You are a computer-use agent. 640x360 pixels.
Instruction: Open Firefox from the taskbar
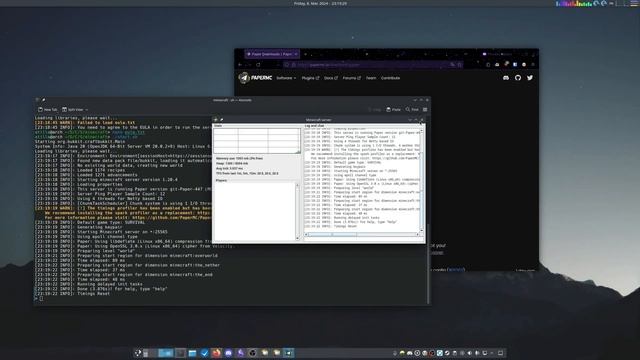pyautogui.click(x=216, y=353)
